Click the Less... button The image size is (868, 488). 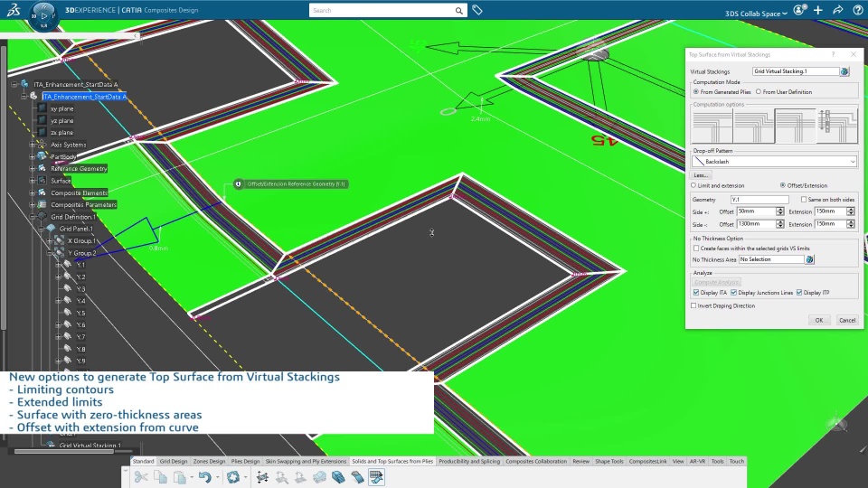click(x=701, y=174)
